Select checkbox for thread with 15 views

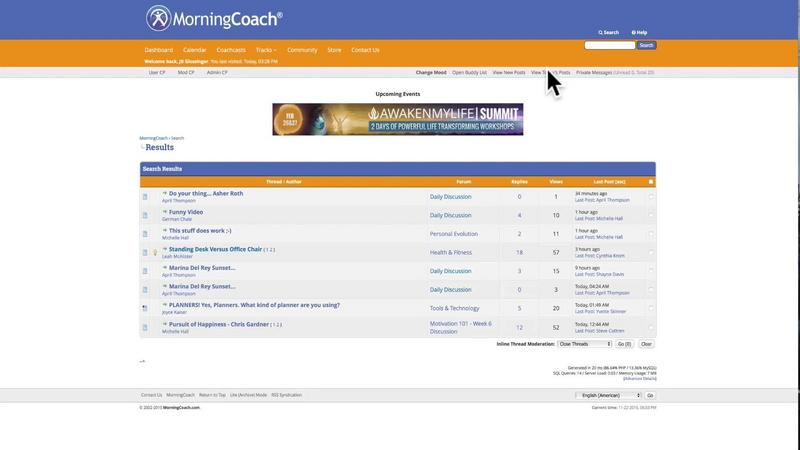[651, 271]
